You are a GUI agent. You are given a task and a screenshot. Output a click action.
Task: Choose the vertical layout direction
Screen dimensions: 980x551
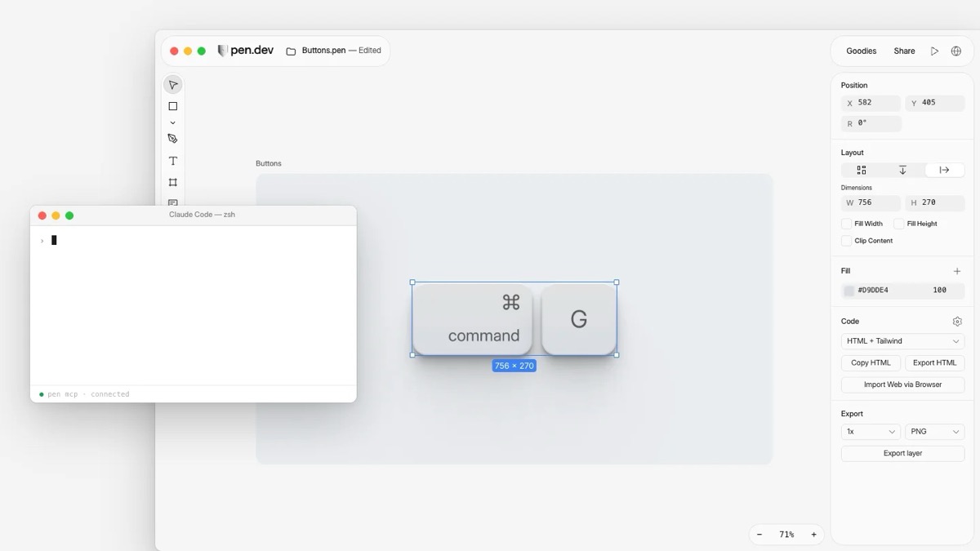[902, 170]
